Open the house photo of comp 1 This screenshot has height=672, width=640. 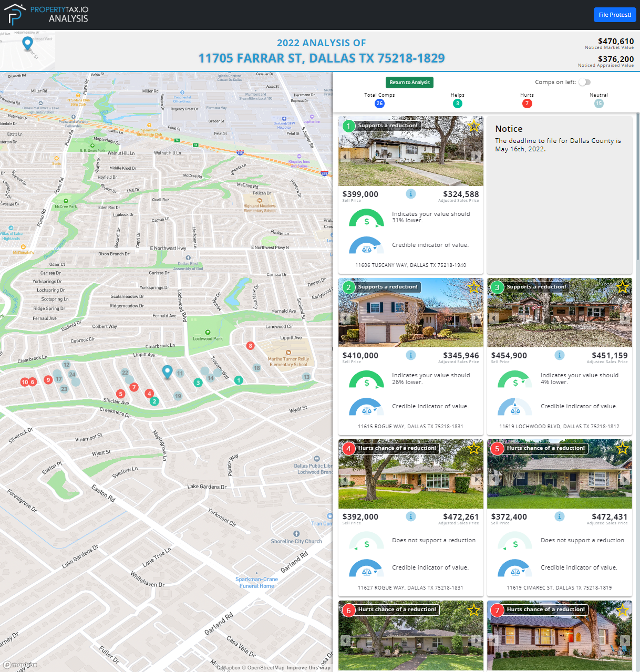point(411,151)
